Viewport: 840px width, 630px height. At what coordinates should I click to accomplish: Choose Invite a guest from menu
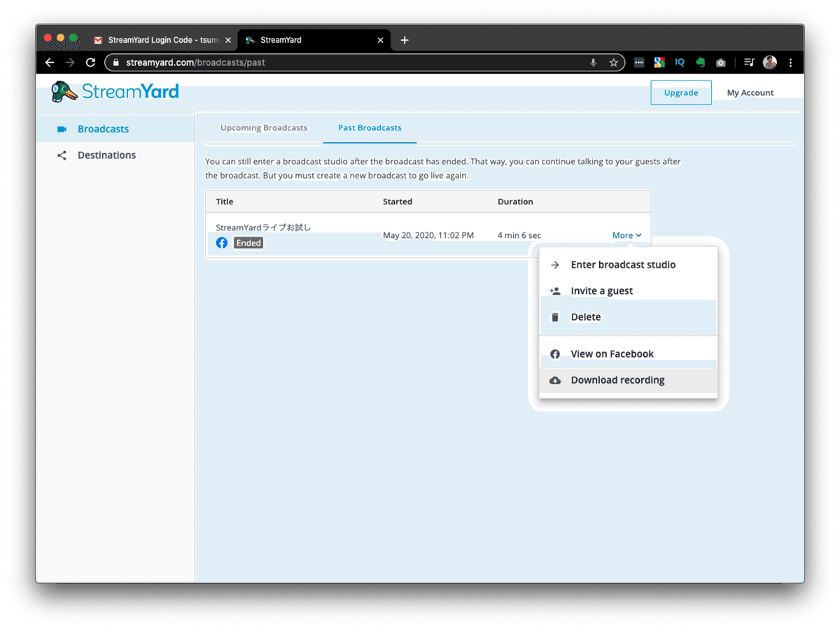tap(628, 291)
